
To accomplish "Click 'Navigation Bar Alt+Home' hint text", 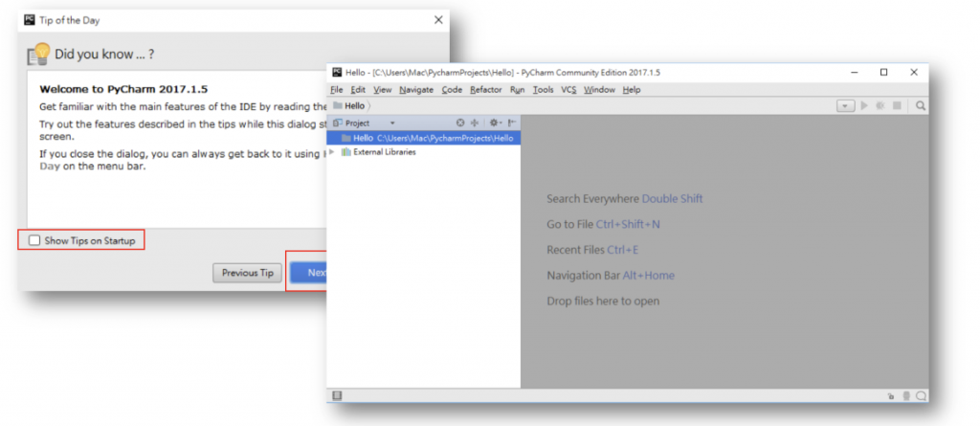I will 611,276.
